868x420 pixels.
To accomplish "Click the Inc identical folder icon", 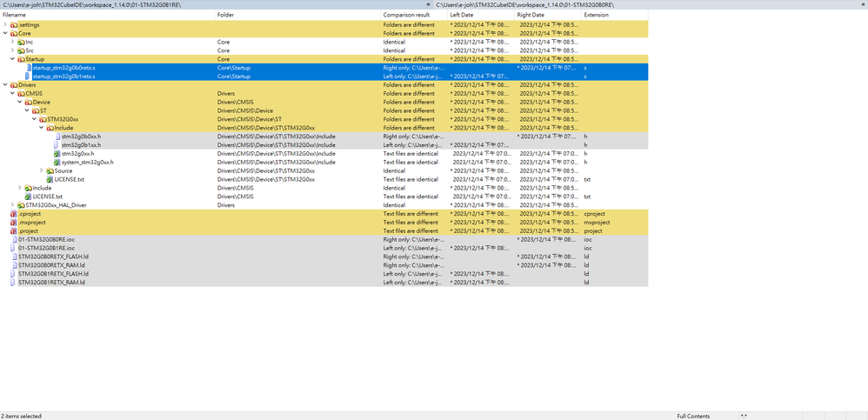I will click(21, 42).
